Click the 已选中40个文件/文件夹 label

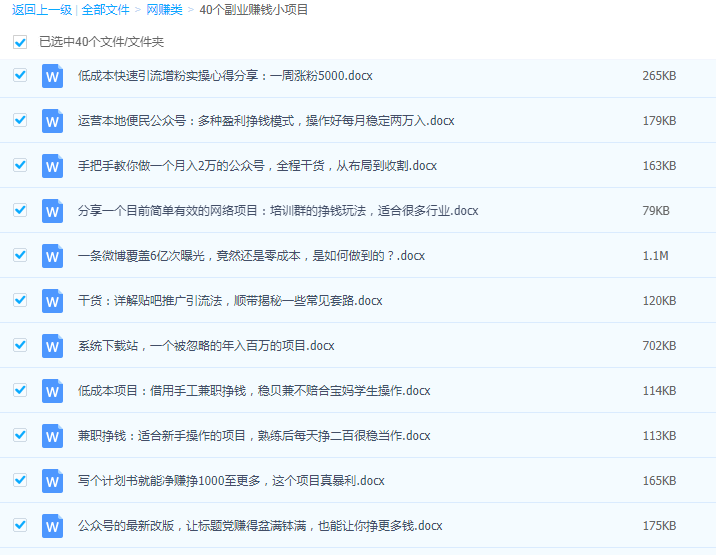(101, 42)
